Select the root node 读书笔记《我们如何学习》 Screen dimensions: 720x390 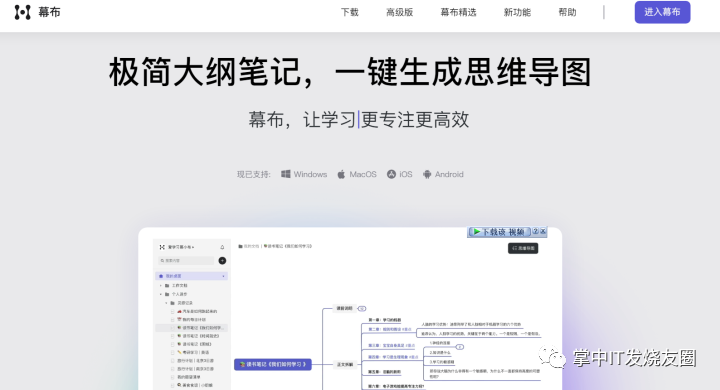coord(273,364)
